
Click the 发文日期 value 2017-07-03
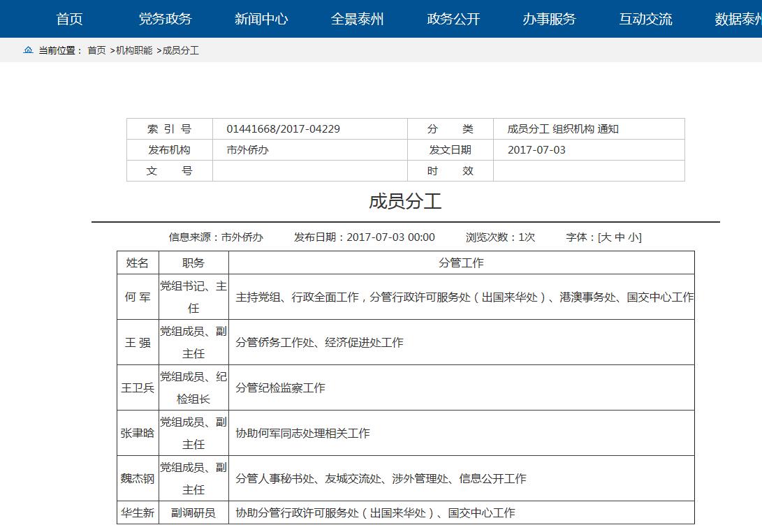click(x=536, y=149)
